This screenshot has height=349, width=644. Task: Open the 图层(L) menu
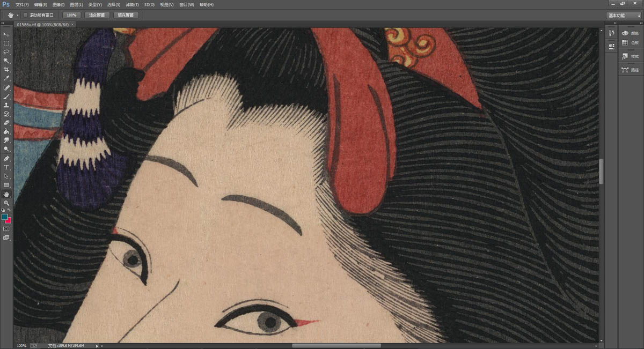(x=76, y=4)
